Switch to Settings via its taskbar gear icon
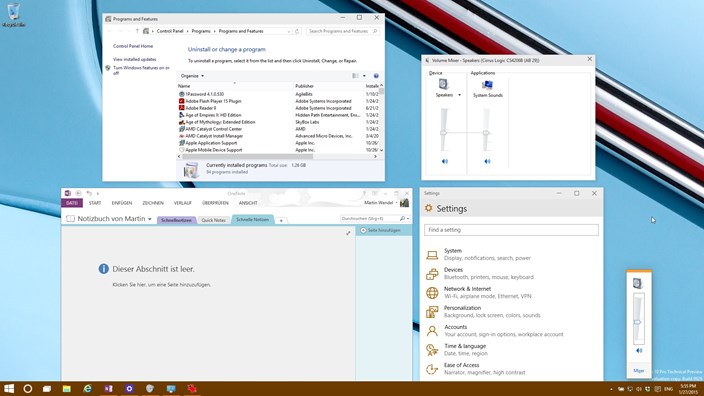Screen dimensions: 704x396 [x=129, y=388]
